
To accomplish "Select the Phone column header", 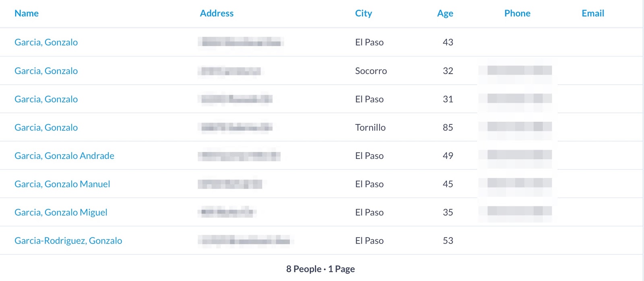I will click(517, 13).
